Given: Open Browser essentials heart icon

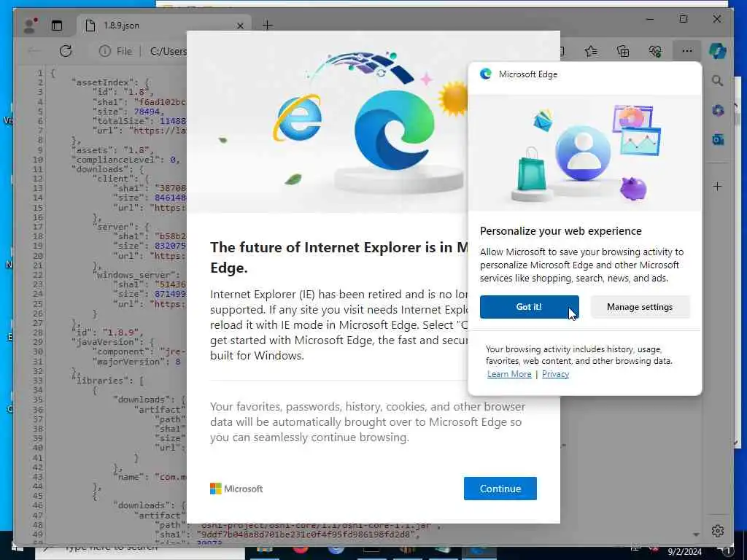Looking at the screenshot, I should [x=655, y=51].
